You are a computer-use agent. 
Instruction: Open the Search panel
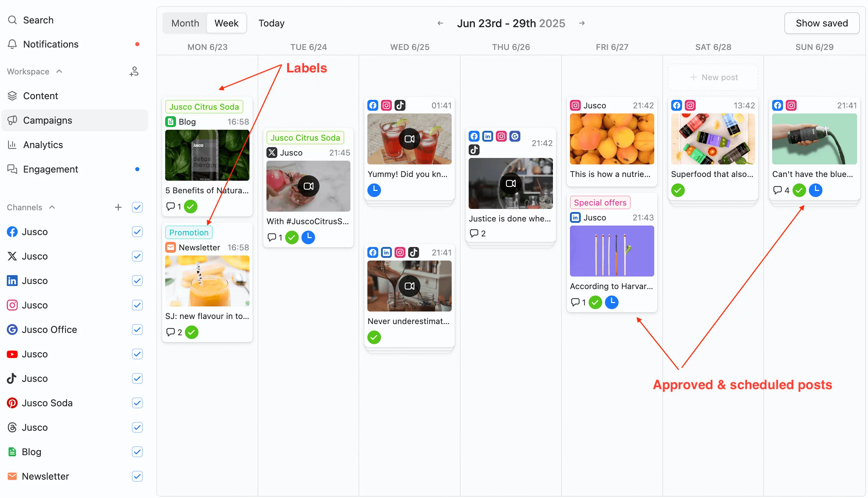tap(38, 20)
